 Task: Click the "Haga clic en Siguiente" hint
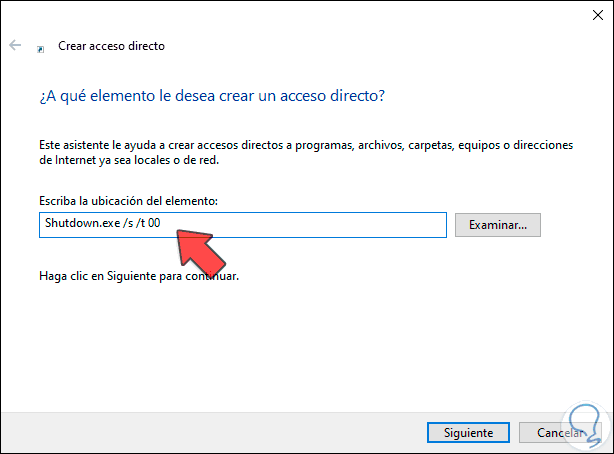point(140,274)
